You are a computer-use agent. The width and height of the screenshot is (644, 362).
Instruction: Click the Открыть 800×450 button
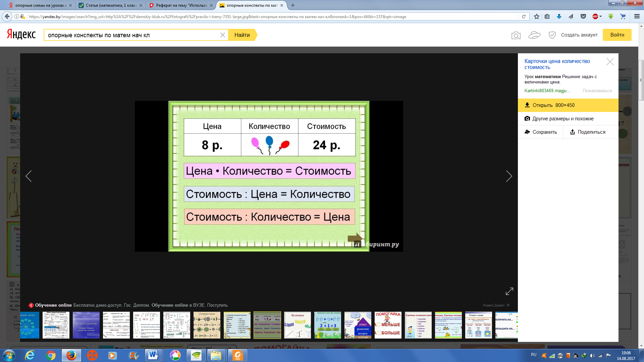568,105
